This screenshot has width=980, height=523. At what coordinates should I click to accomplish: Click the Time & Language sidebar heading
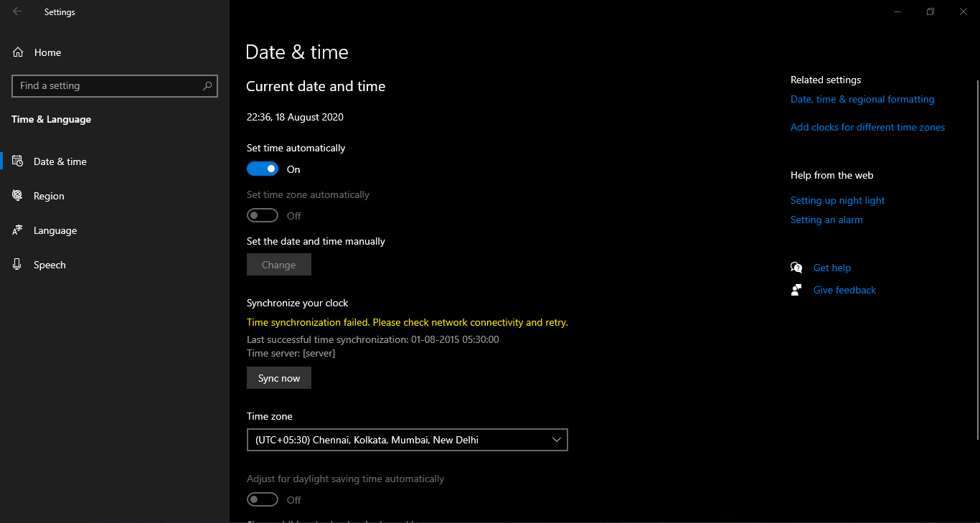point(51,119)
